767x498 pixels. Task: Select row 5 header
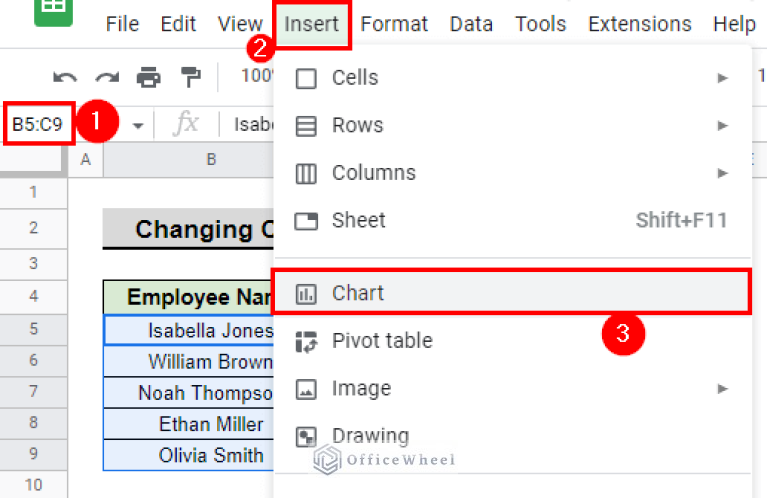point(33,329)
